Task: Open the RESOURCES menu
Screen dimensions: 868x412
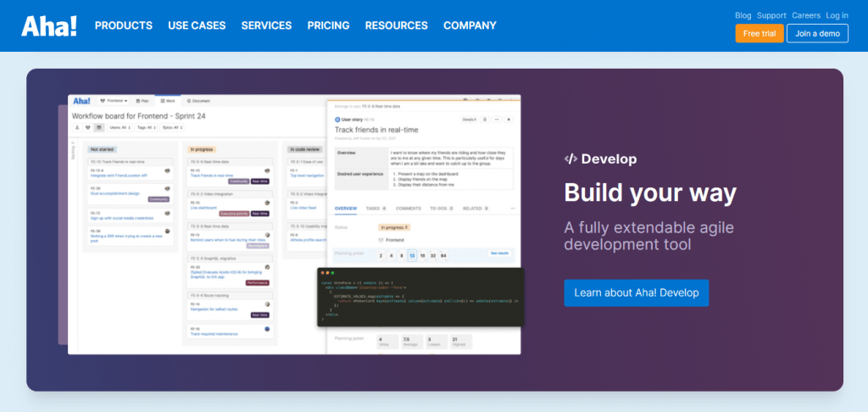Action: point(397,25)
